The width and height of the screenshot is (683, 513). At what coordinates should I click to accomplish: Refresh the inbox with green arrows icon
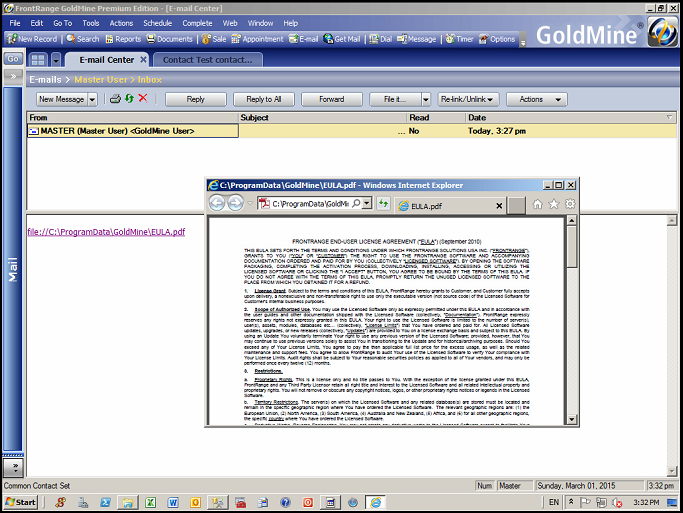pyautogui.click(x=129, y=98)
